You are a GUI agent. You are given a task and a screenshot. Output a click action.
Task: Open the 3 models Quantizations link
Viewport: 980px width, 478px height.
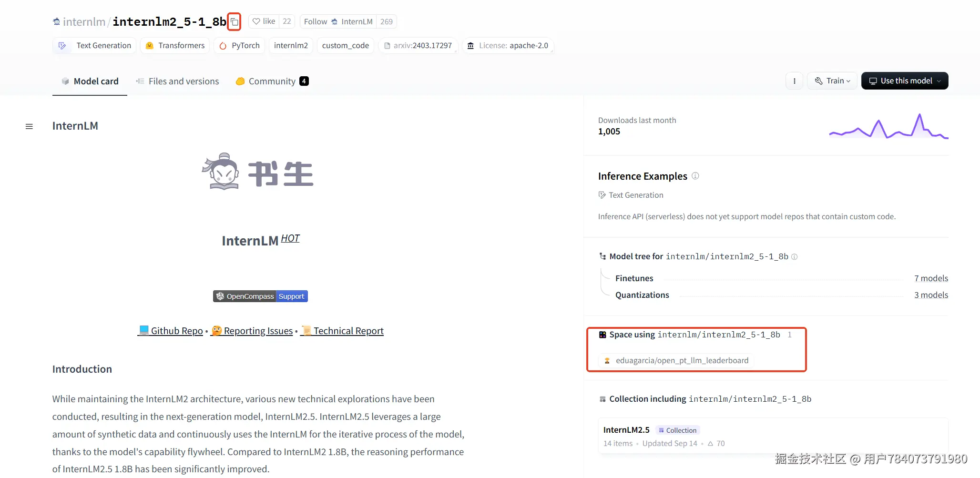[931, 295]
